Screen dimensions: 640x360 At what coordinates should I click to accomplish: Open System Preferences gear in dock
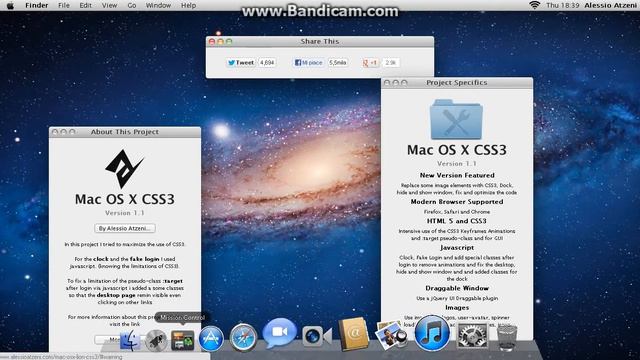click(x=472, y=336)
